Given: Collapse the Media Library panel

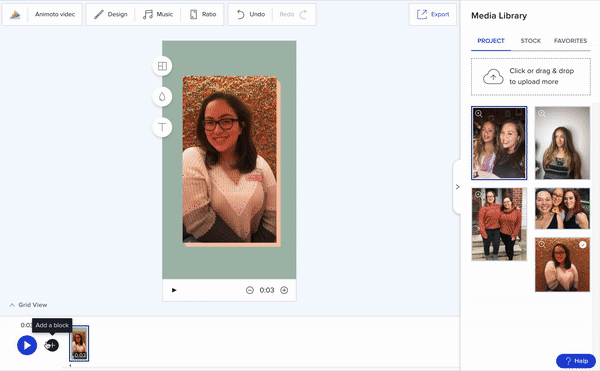Looking at the screenshot, I should coord(457,187).
